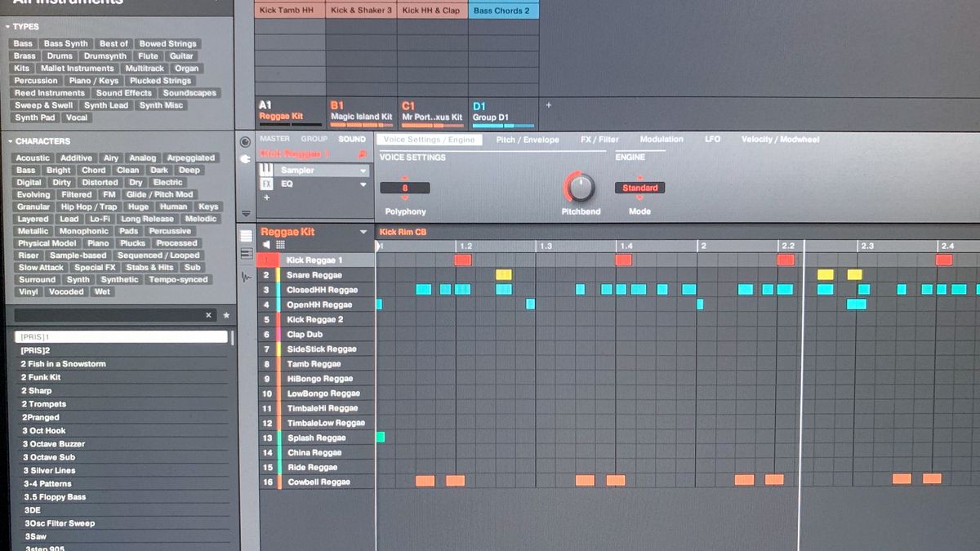Open the EQ plugin dropdown
The width and height of the screenshot is (980, 551).
click(362, 184)
